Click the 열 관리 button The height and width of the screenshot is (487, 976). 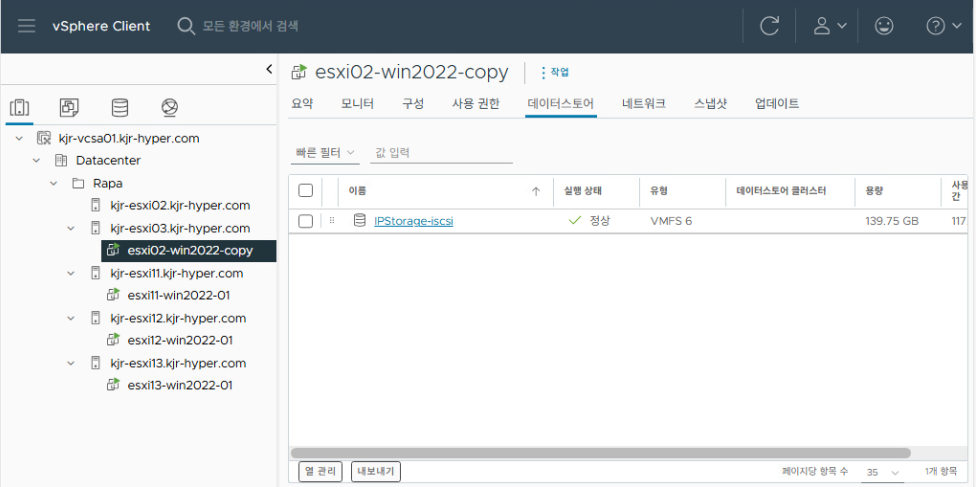point(321,472)
